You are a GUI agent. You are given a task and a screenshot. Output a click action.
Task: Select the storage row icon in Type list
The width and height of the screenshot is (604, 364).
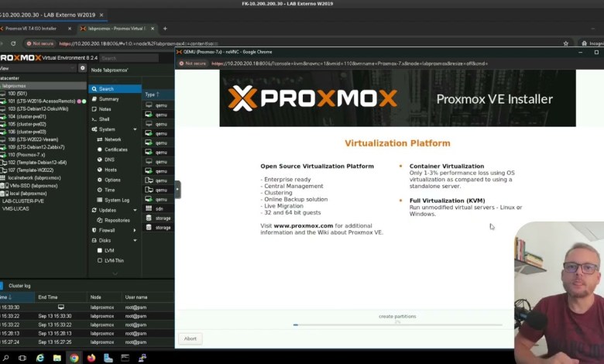click(149, 218)
